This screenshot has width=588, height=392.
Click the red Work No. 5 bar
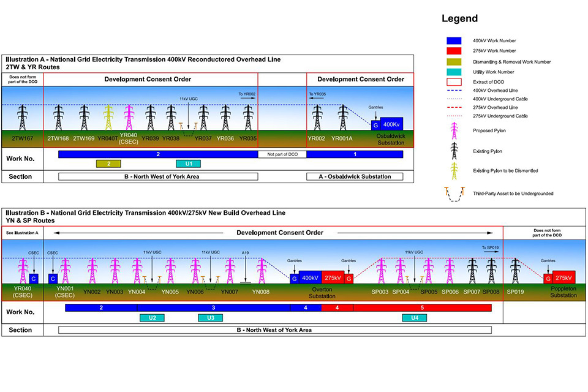click(422, 307)
